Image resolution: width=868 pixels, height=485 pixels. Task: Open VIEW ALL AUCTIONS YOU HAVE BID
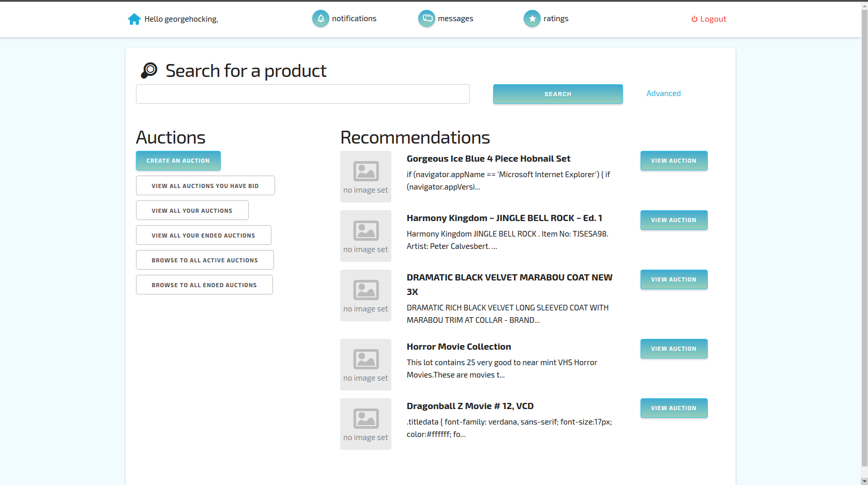pyautogui.click(x=205, y=185)
